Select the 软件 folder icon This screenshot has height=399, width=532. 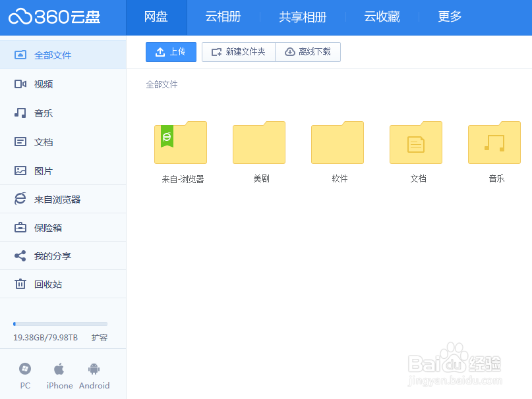pyautogui.click(x=338, y=143)
